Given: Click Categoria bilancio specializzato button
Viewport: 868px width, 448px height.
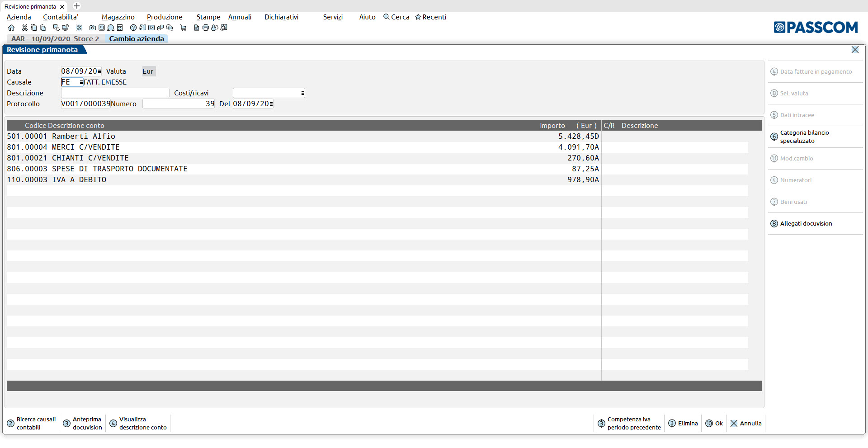Looking at the screenshot, I should click(x=816, y=137).
